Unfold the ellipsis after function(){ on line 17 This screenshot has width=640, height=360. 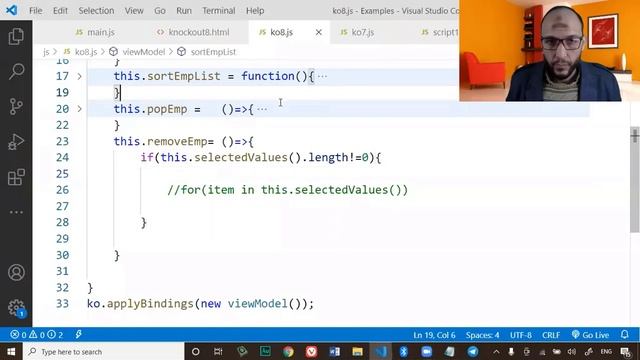(x=322, y=76)
